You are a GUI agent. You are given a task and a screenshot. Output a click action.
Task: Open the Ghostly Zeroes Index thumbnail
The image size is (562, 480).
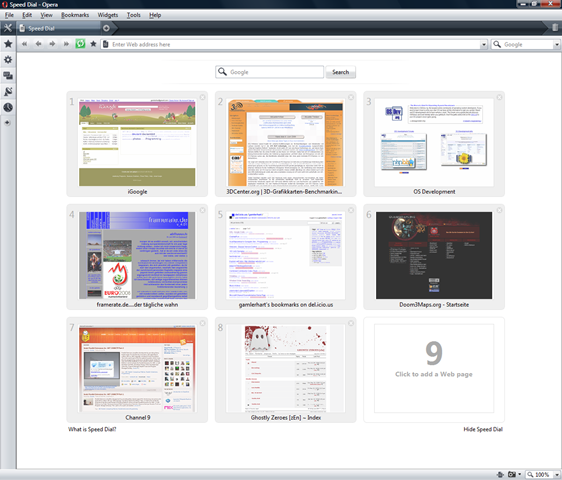click(286, 368)
